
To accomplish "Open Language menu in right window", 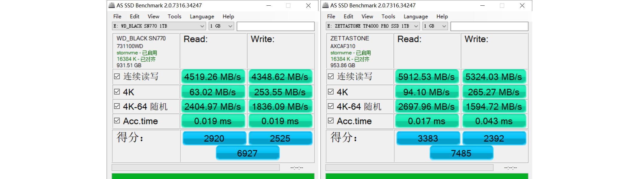I will (x=416, y=16).
